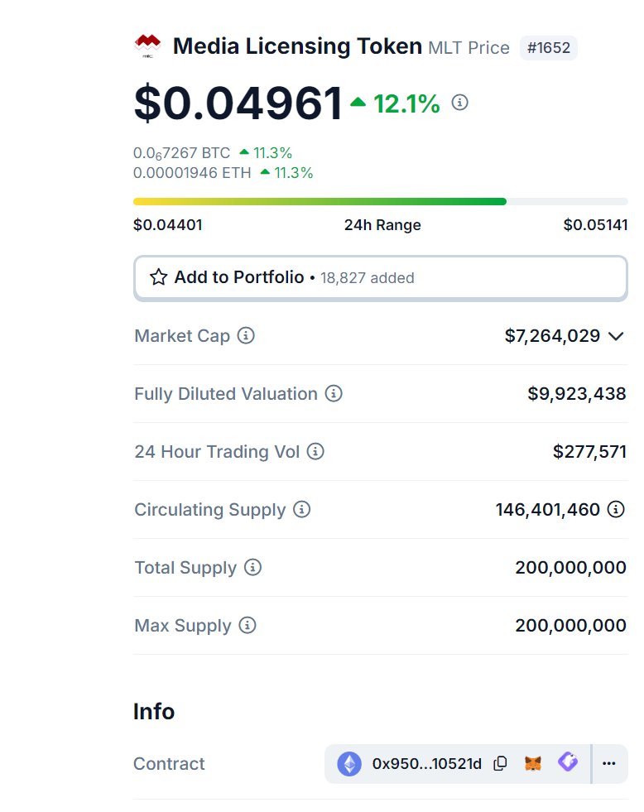The height and width of the screenshot is (812, 644).
Task: Click the $0.04961 price value
Action: (238, 103)
